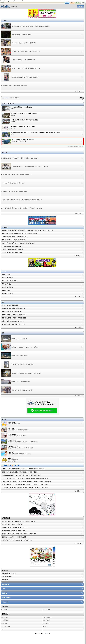This screenshot has height=644, width=86.
Task: Click the 検索 search button
Action: point(81,98)
